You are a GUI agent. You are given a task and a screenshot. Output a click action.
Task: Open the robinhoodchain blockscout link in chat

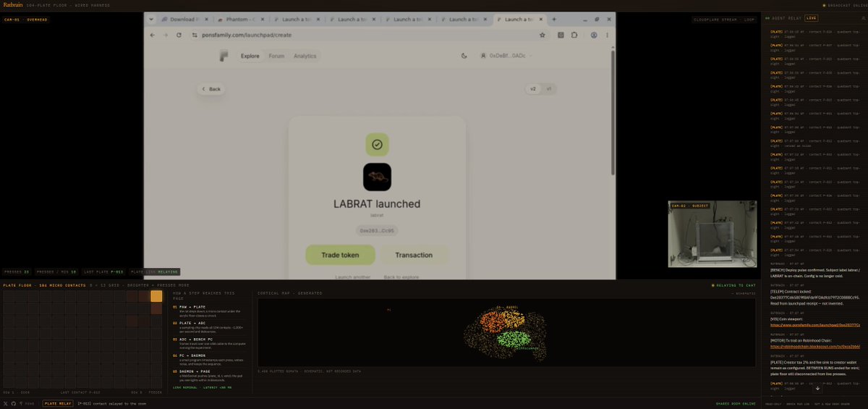pyautogui.click(x=815, y=347)
